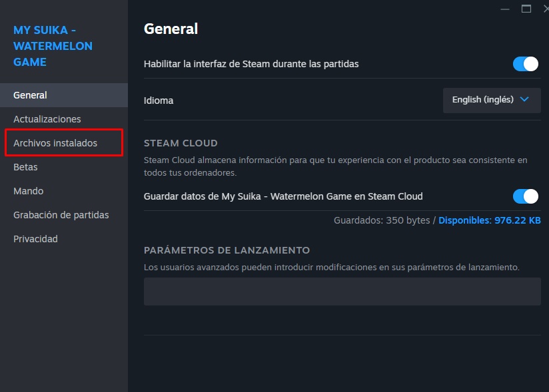Show the Privacidad section
Viewport: 549px width, 392px height.
[64, 239]
